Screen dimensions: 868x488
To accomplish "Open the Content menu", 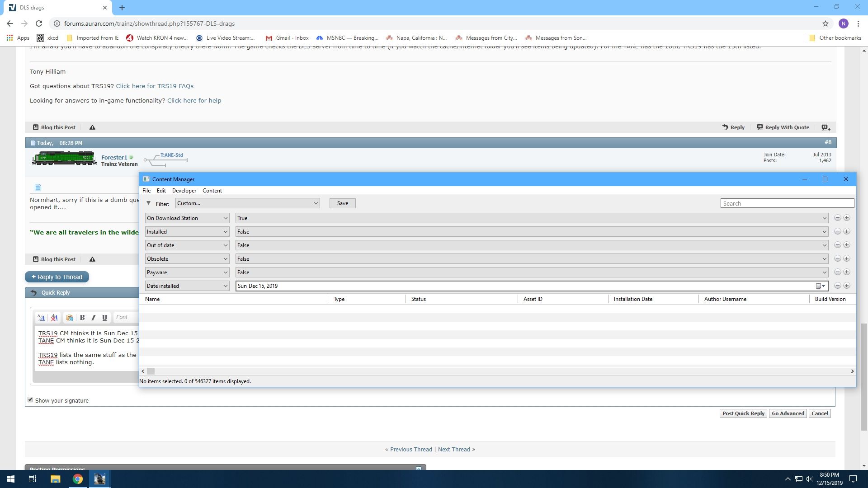I will point(212,191).
